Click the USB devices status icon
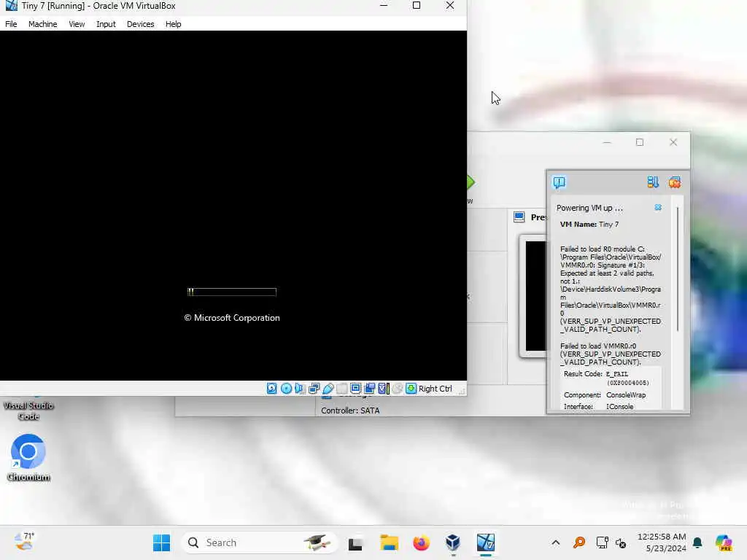 pyautogui.click(x=328, y=389)
